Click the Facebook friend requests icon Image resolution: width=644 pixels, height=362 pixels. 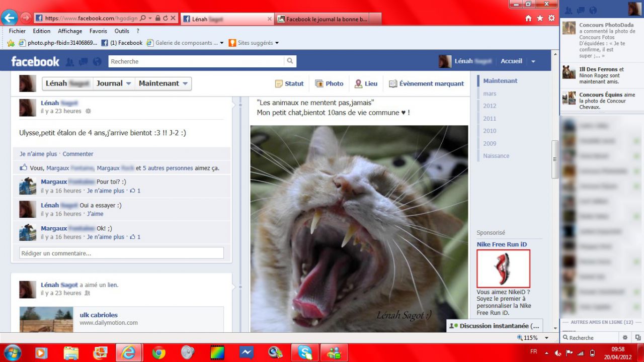(70, 62)
